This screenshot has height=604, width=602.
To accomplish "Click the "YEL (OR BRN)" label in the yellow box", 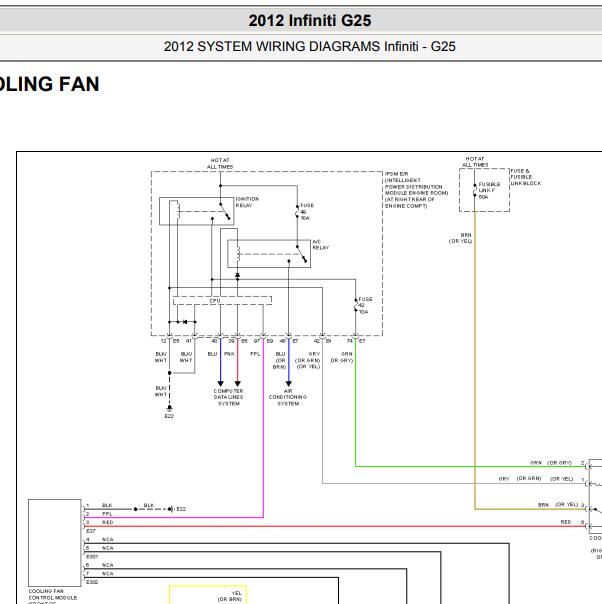I will 230,596.
